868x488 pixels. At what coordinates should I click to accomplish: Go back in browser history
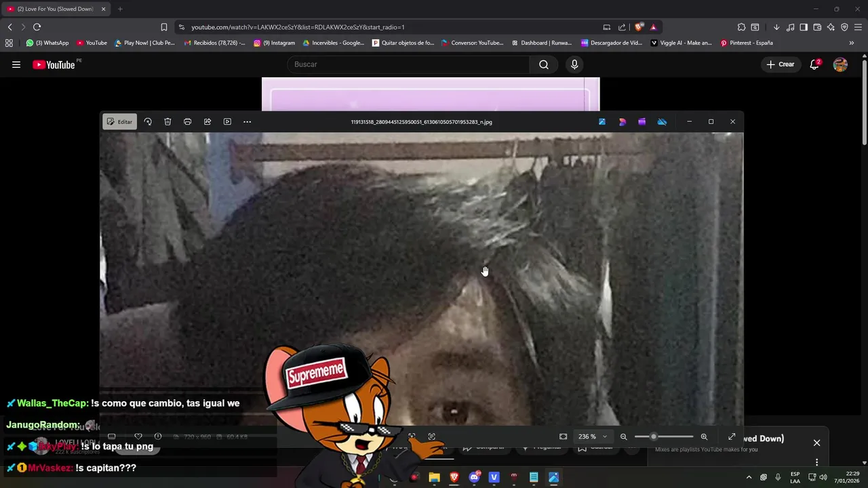(9, 27)
